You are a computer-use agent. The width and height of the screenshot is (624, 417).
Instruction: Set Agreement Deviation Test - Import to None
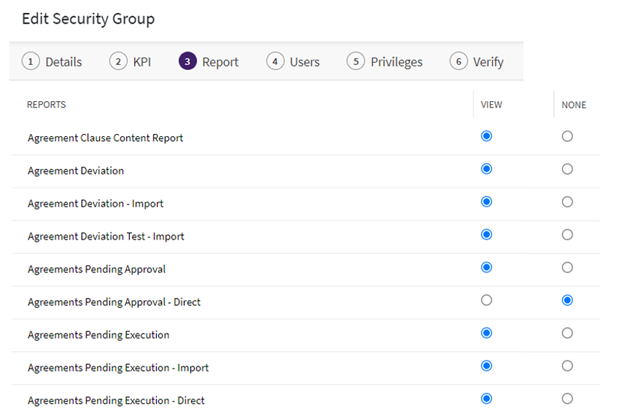[x=567, y=235]
